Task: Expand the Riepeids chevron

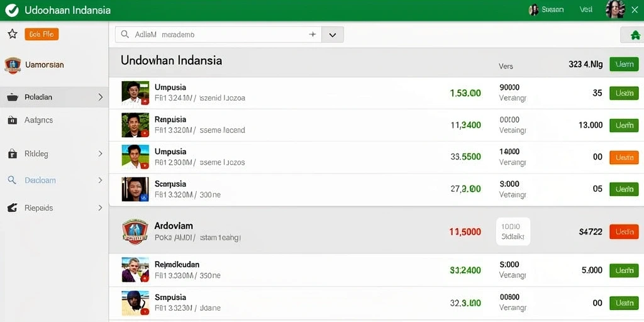Action: 100,208
